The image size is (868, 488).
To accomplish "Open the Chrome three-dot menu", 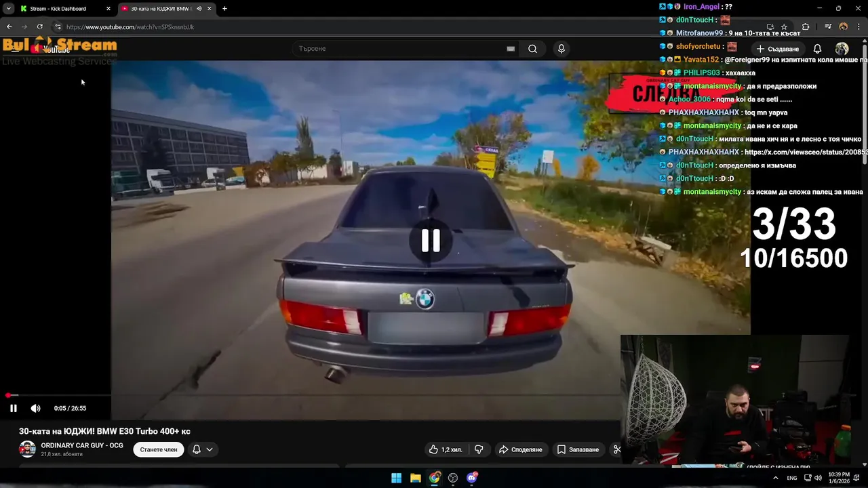I will click(859, 27).
